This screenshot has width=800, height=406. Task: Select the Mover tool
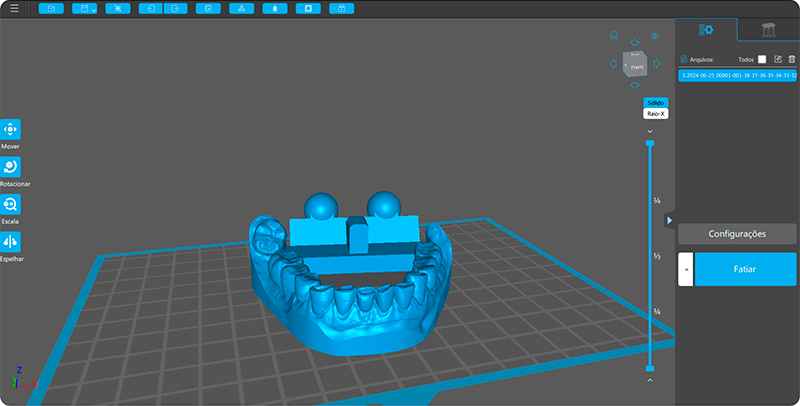pos(10,130)
